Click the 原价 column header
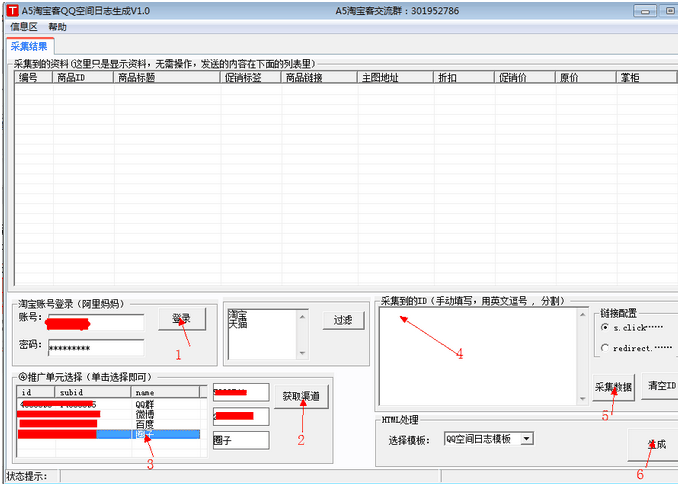 (x=585, y=77)
